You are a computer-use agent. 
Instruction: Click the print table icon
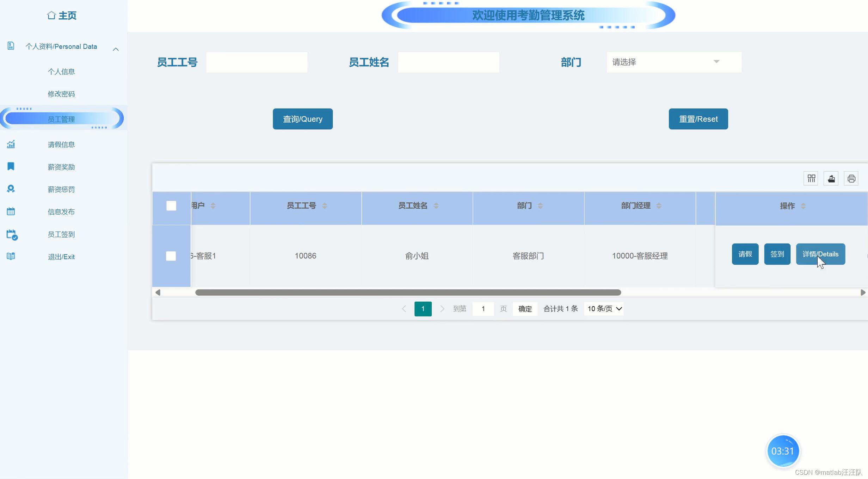[851, 178]
